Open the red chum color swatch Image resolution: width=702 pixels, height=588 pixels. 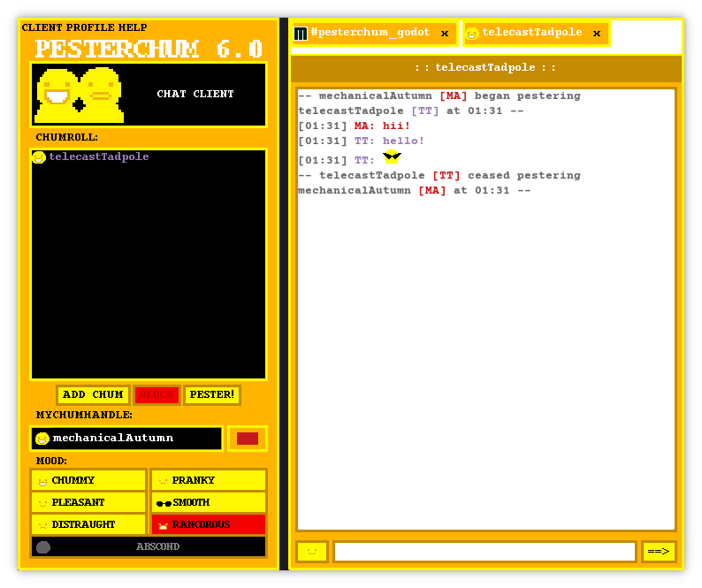tap(248, 439)
